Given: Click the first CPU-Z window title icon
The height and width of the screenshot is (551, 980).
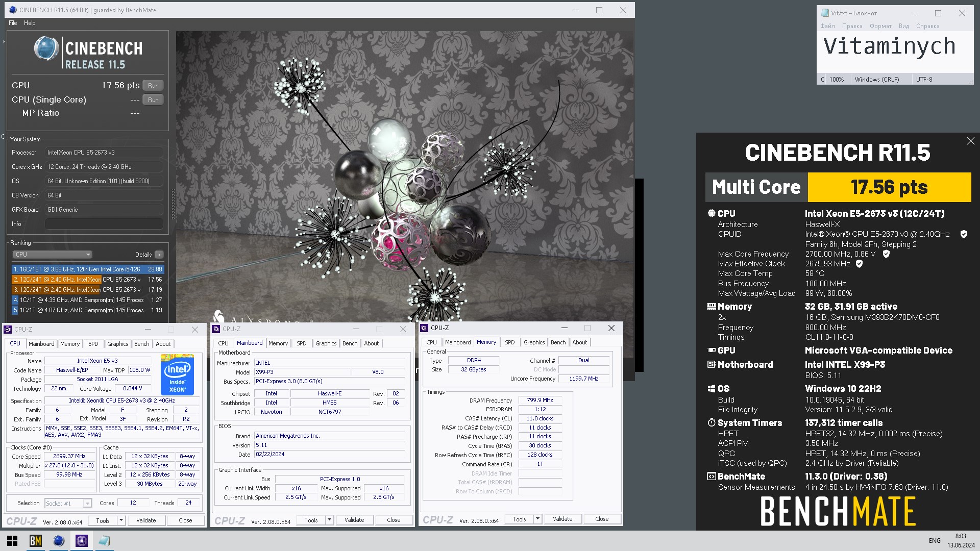Looking at the screenshot, I should tap(8, 330).
